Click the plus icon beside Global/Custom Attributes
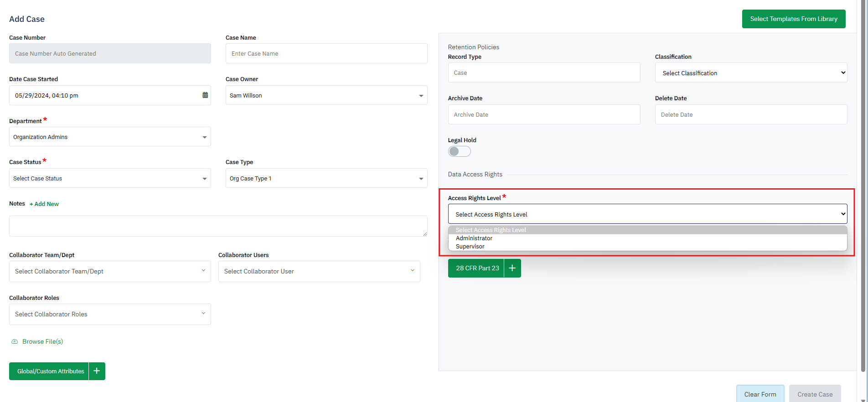 coord(97,371)
